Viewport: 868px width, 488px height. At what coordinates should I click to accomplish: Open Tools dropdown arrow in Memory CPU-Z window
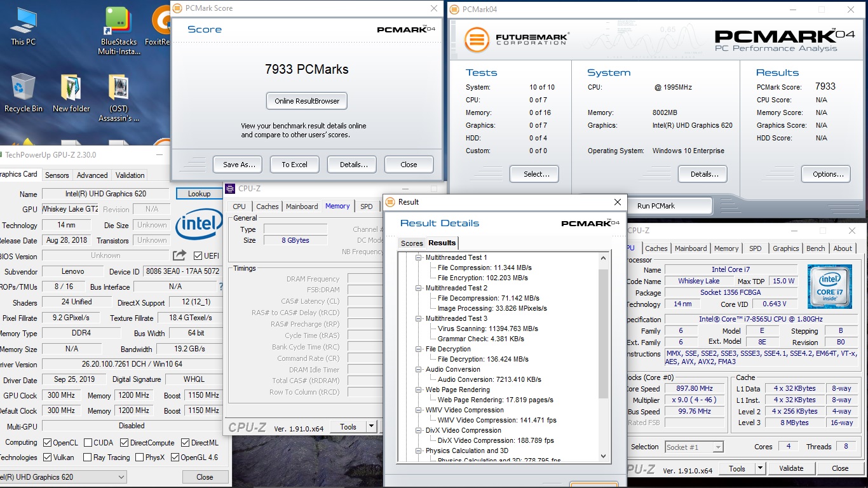point(372,427)
